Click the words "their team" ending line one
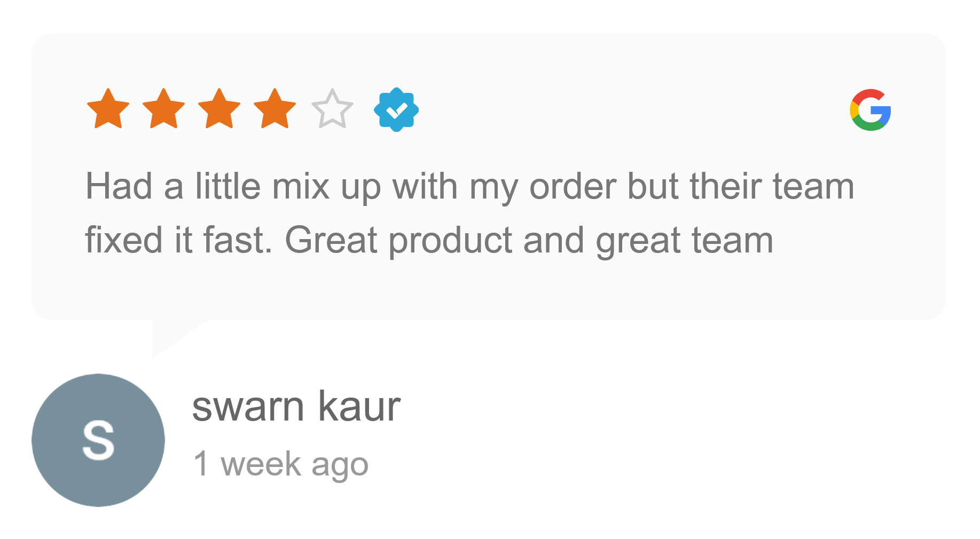 coord(772,187)
